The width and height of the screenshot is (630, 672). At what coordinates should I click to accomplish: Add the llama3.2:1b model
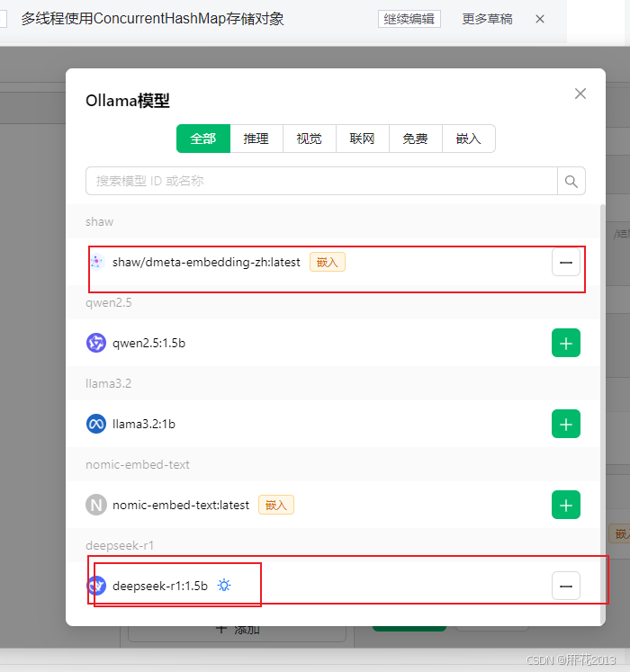pos(566,424)
